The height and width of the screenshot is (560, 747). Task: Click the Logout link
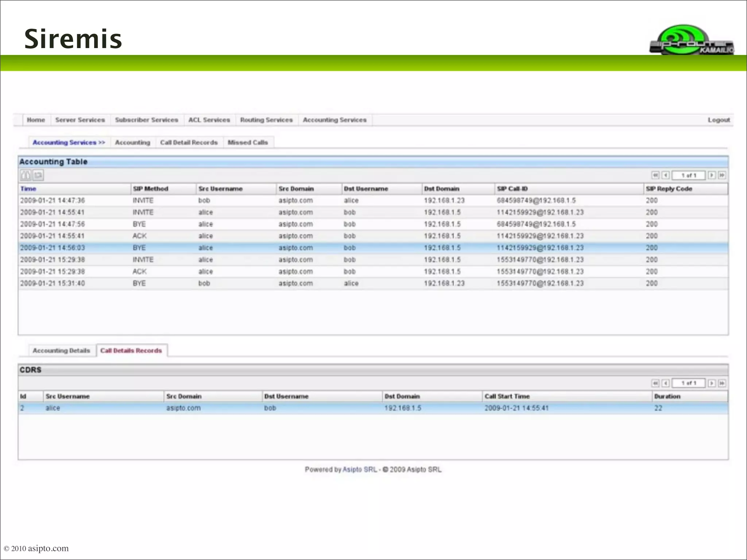point(719,120)
